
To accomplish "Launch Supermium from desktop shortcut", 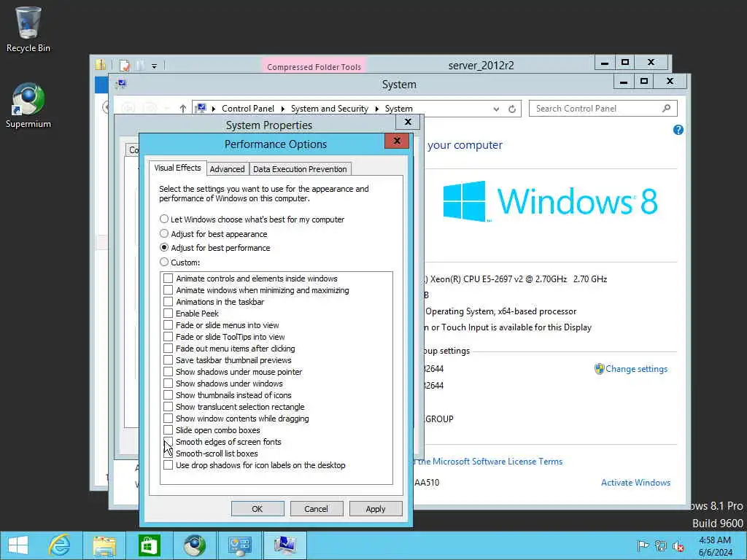I will pyautogui.click(x=28, y=106).
